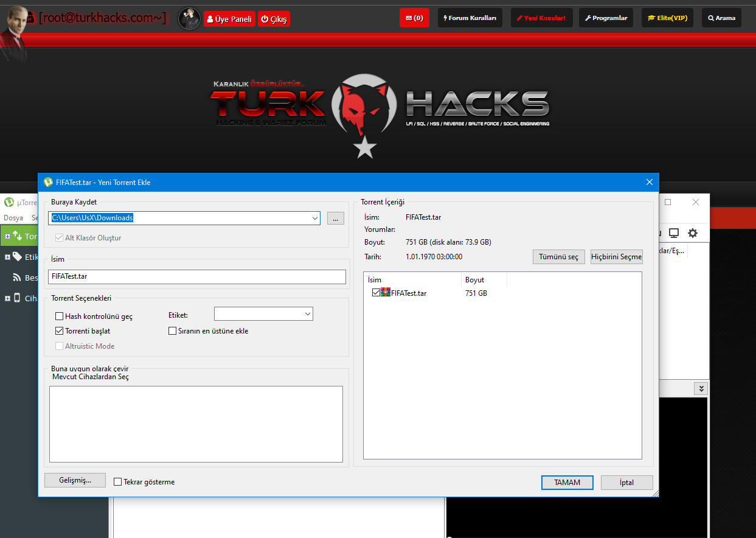The height and width of the screenshot is (538, 756).
Task: Click the 751 GB size cell for FIFATest.tar
Action: [x=476, y=293]
